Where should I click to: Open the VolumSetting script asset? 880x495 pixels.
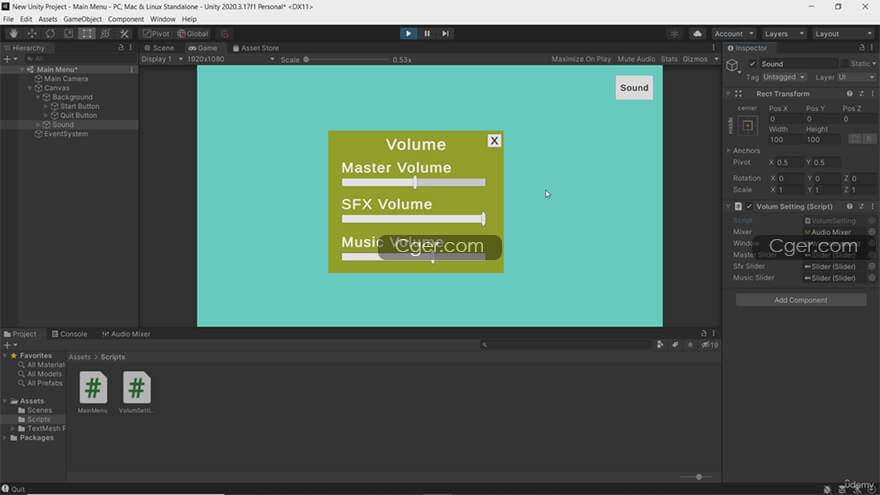[x=136, y=392]
